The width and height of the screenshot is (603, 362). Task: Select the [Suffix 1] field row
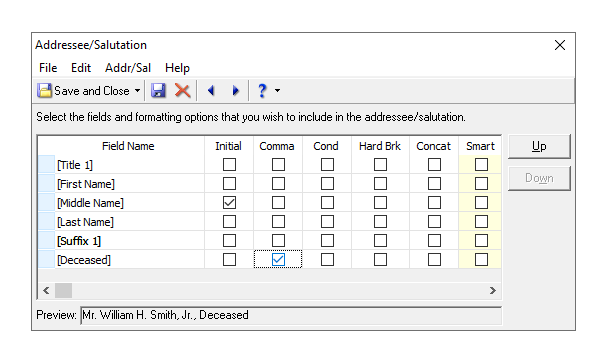[x=130, y=241]
